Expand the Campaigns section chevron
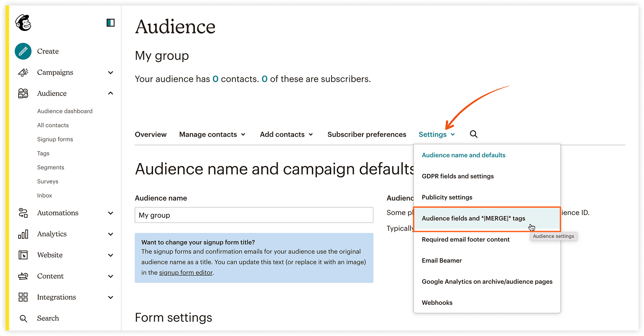Image resolution: width=644 pixels, height=336 pixels. pyautogui.click(x=111, y=73)
